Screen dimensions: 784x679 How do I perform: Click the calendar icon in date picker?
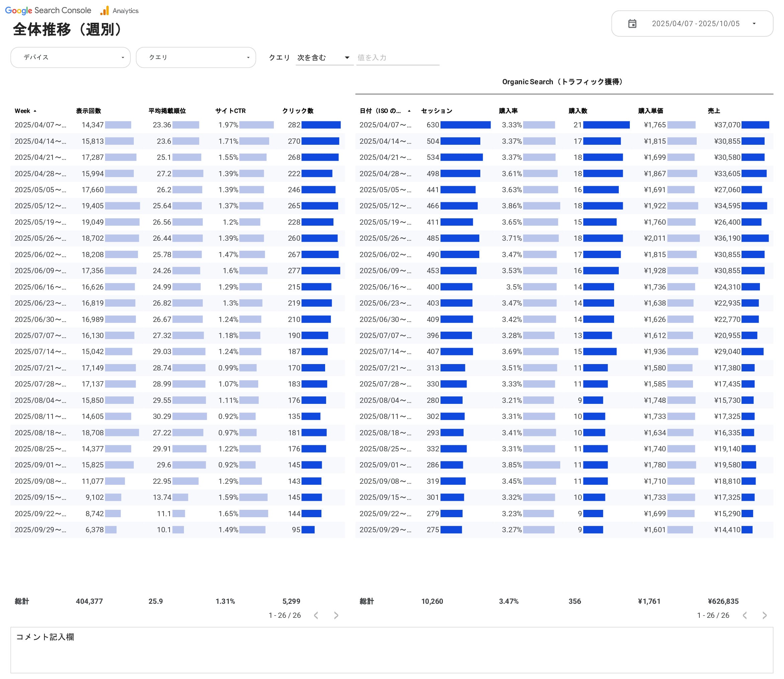tap(632, 23)
